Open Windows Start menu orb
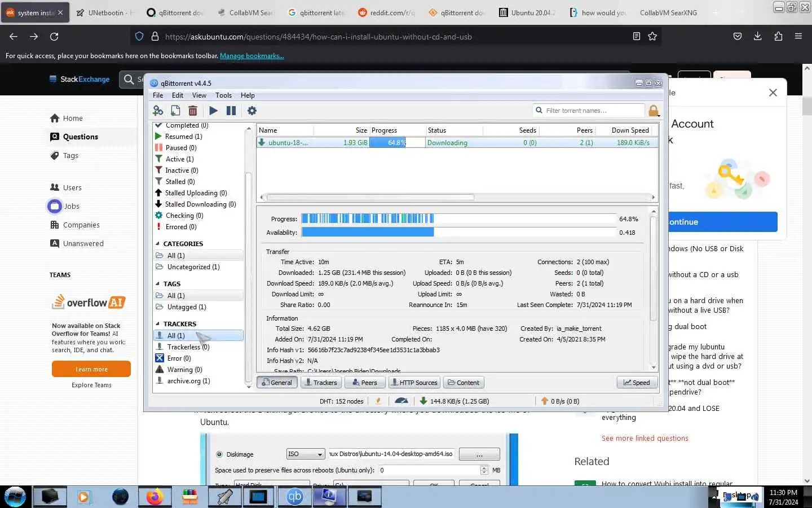812x508 pixels. [x=15, y=497]
